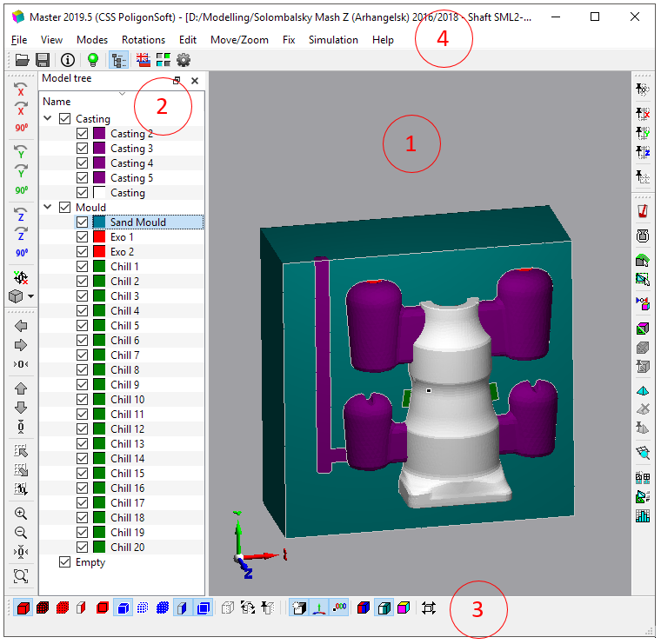Click the move left arrow icon
This screenshot has width=661, height=644.
tap(21, 325)
